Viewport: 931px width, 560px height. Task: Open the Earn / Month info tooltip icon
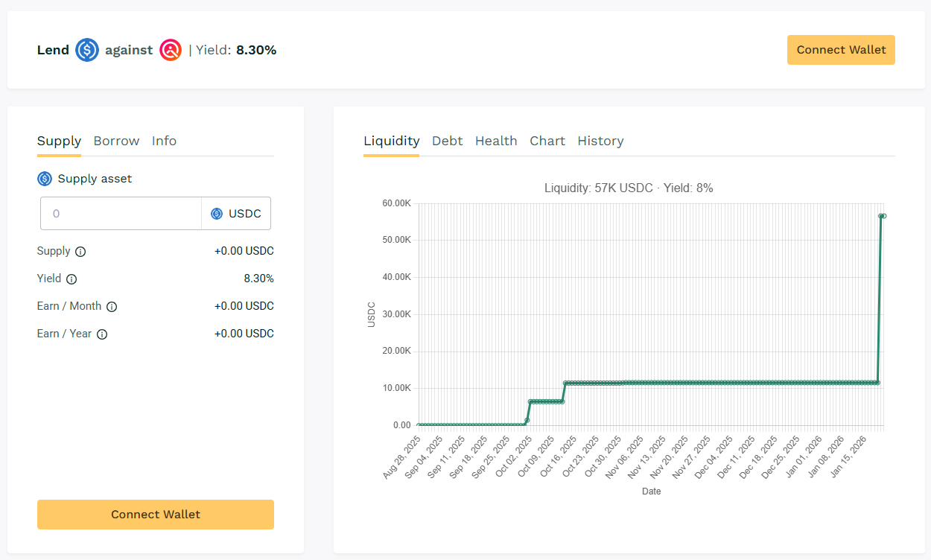tap(112, 307)
